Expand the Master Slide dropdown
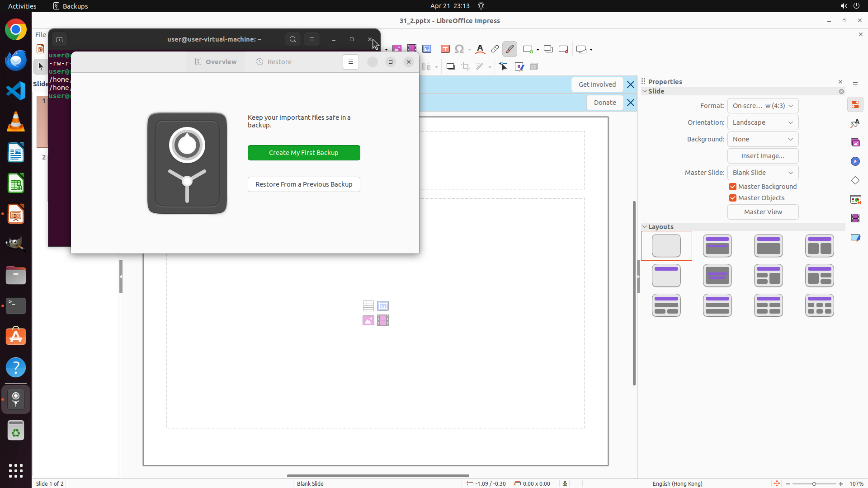Viewport: 868px width, 488px height. (x=763, y=173)
